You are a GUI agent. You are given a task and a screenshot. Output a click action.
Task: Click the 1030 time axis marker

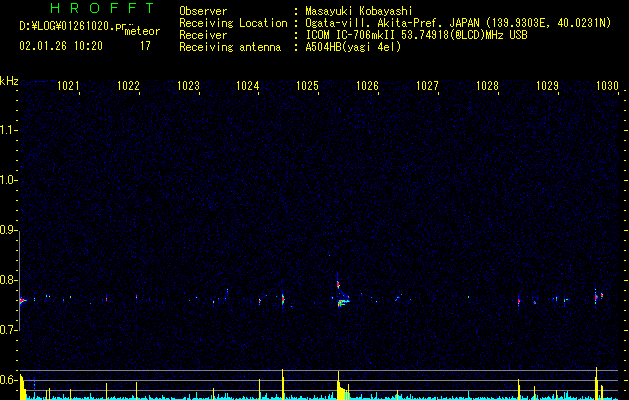(607, 86)
